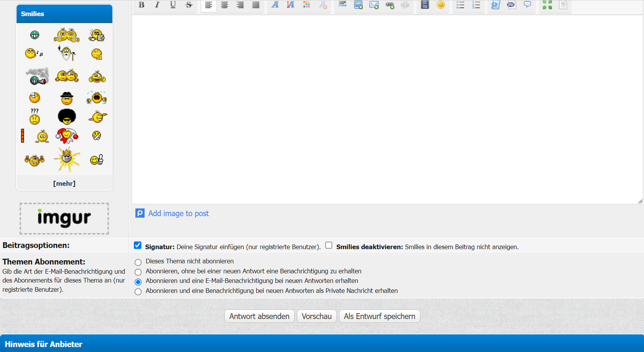Toggle italic formatting
Image resolution: width=644 pixels, height=352 pixels.
(157, 5)
